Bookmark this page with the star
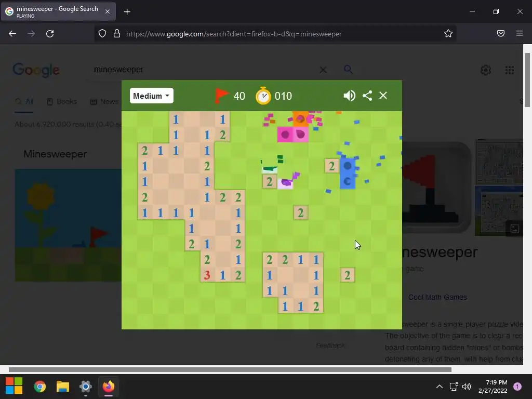The height and width of the screenshot is (399, 532). 448,33
